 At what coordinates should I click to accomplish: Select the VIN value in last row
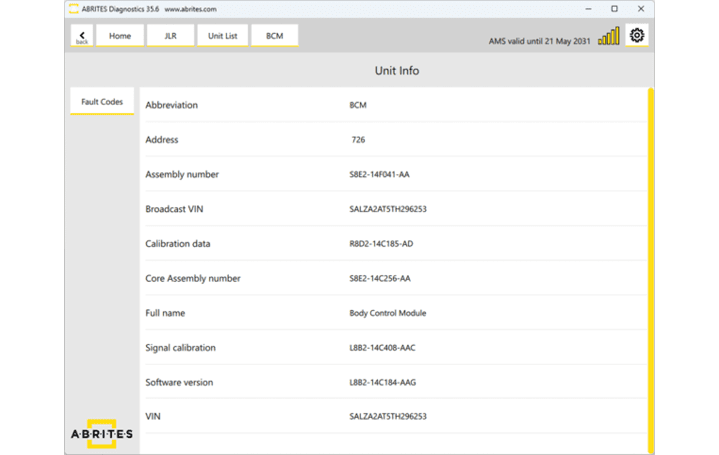[x=388, y=416]
